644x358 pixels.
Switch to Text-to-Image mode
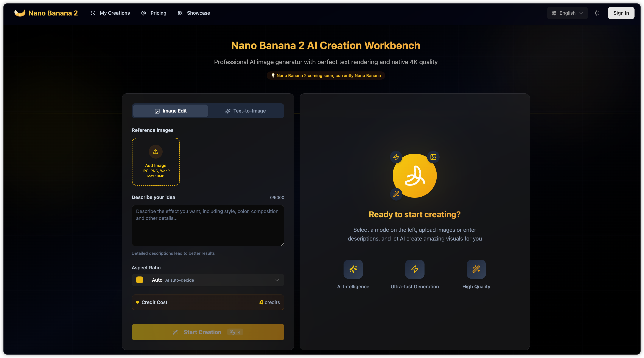tap(246, 111)
